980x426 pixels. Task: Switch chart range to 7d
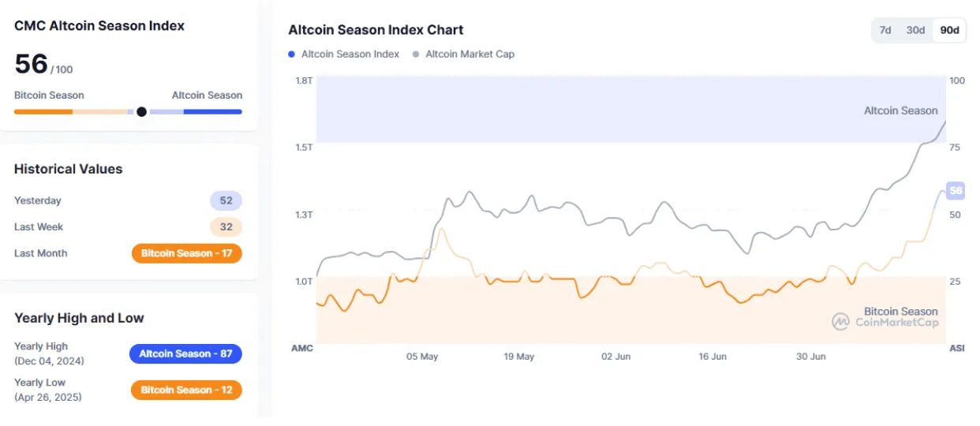pos(885,30)
